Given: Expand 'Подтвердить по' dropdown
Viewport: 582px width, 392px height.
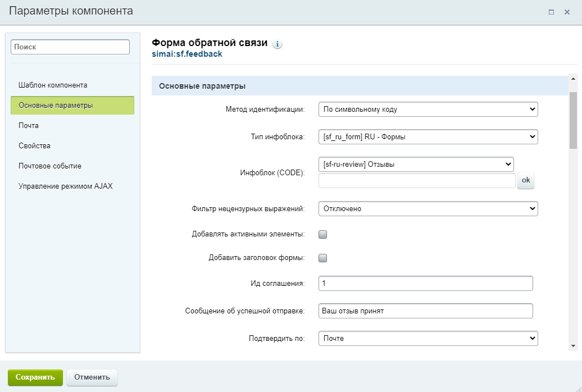Looking at the screenshot, I should [x=428, y=339].
